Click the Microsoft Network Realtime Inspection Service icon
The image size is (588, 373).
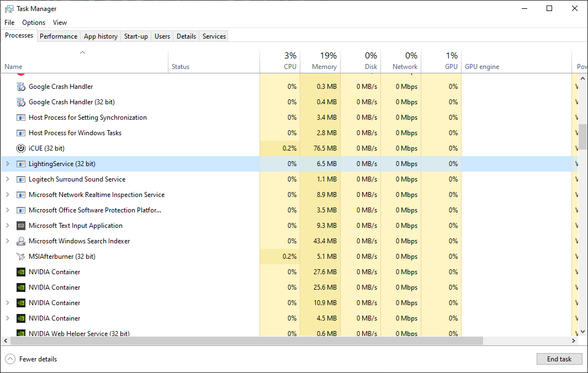(21, 195)
